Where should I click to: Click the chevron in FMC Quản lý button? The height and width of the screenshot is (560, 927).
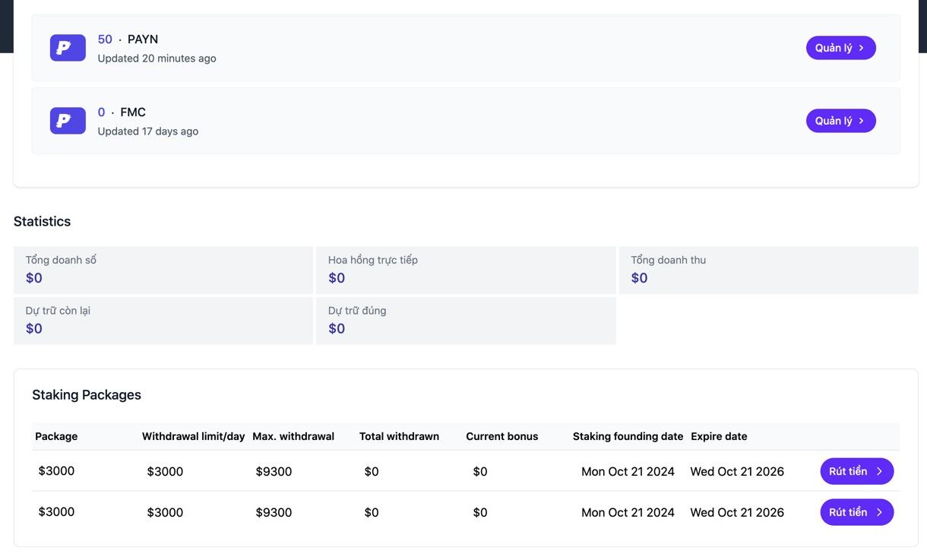click(861, 121)
